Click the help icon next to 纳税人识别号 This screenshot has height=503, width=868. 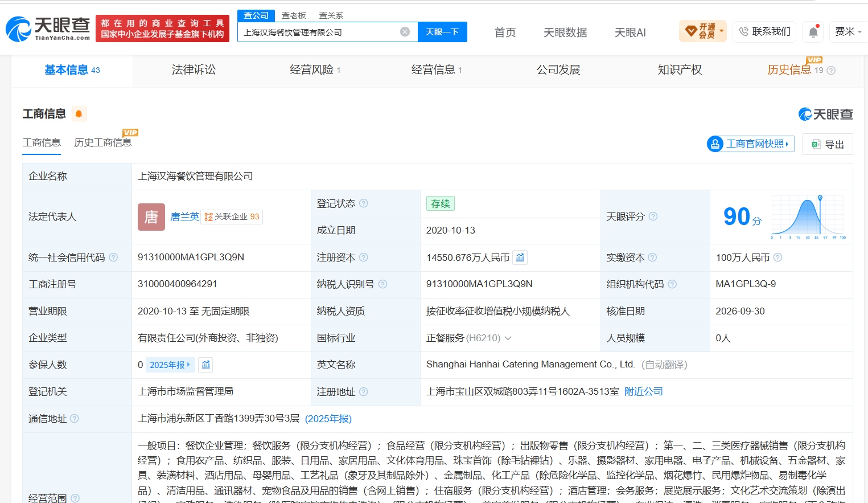tap(382, 284)
